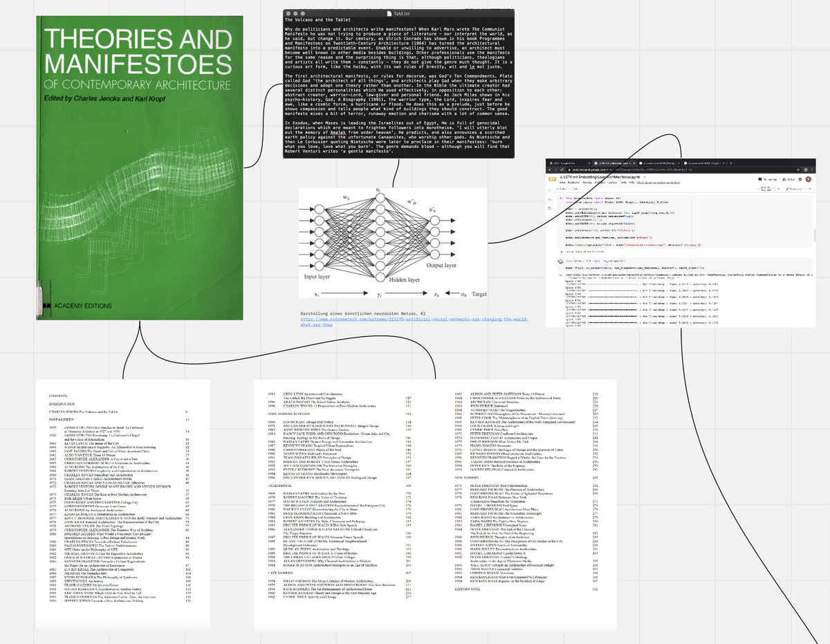Add a new cell with the + Code button

click(x=562, y=188)
